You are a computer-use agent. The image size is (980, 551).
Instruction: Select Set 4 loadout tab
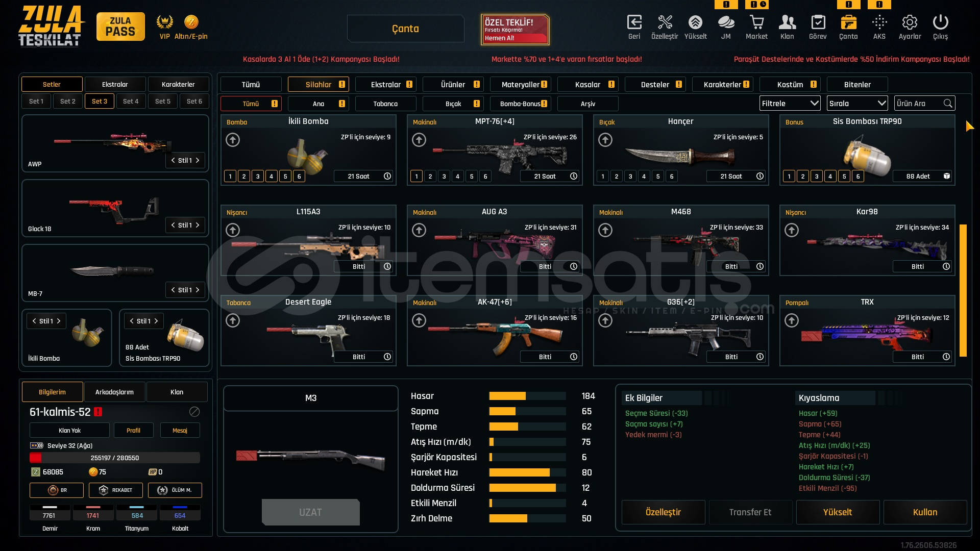[x=131, y=101]
